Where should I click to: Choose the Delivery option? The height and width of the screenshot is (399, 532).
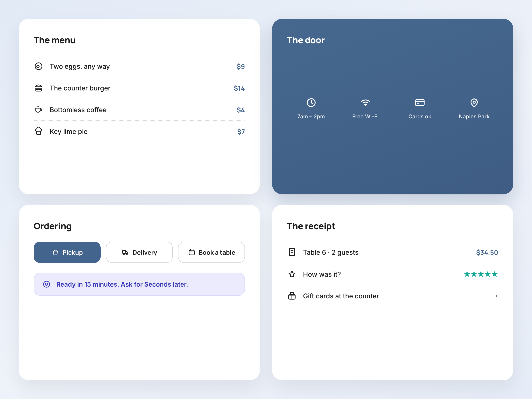139,252
